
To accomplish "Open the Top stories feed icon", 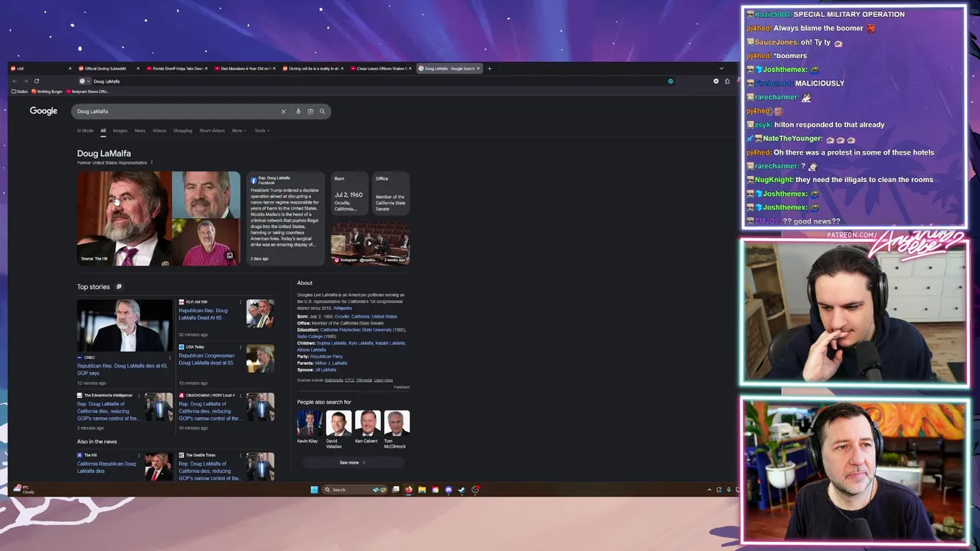I will coord(119,287).
